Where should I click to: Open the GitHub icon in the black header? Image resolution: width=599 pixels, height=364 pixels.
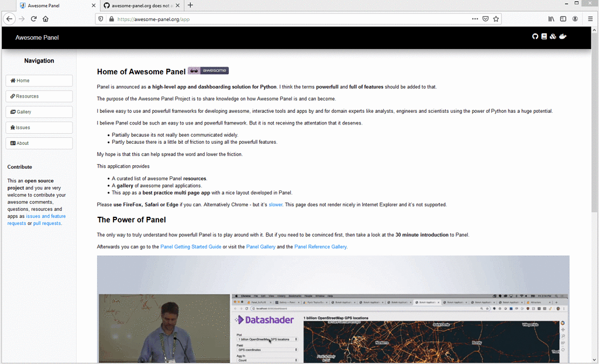535,36
